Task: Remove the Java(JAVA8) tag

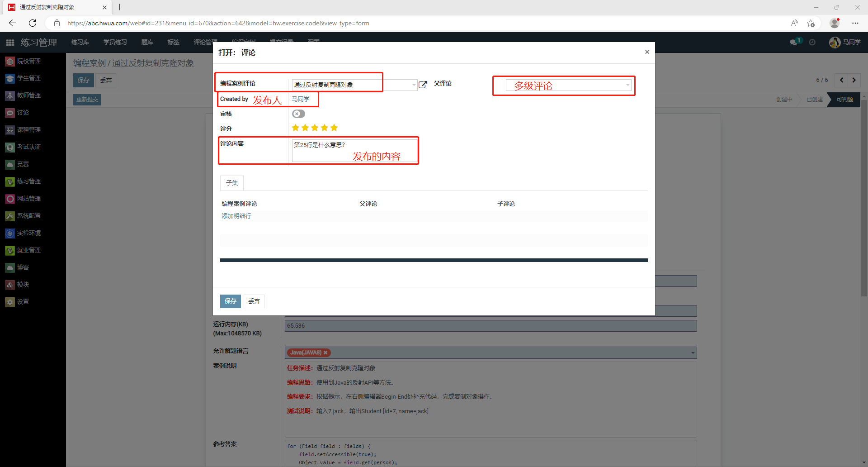Action: point(325,353)
